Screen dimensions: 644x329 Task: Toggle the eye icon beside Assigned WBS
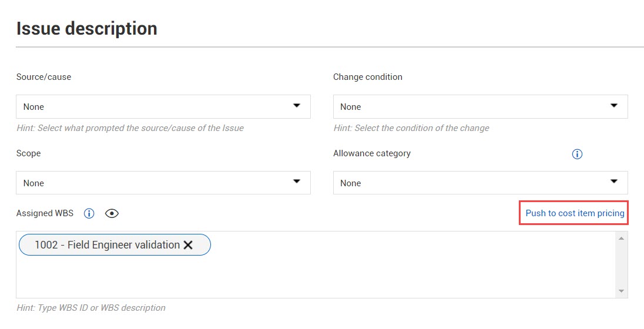[x=112, y=214]
